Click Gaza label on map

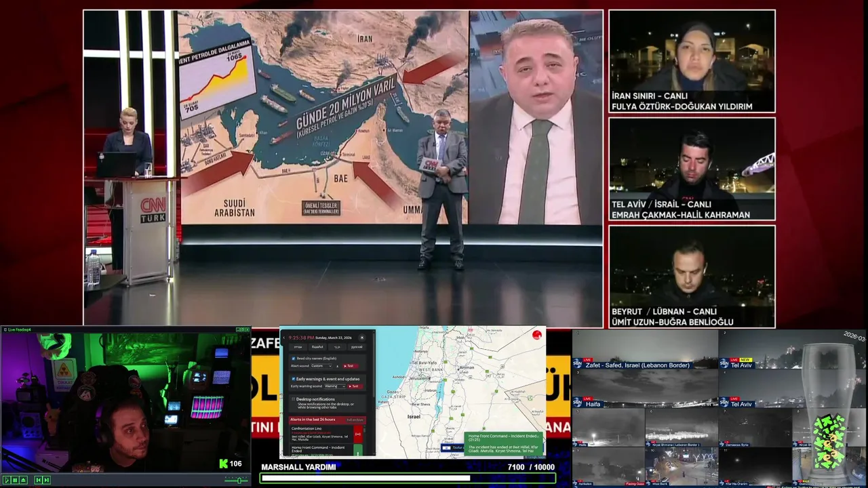click(x=391, y=392)
